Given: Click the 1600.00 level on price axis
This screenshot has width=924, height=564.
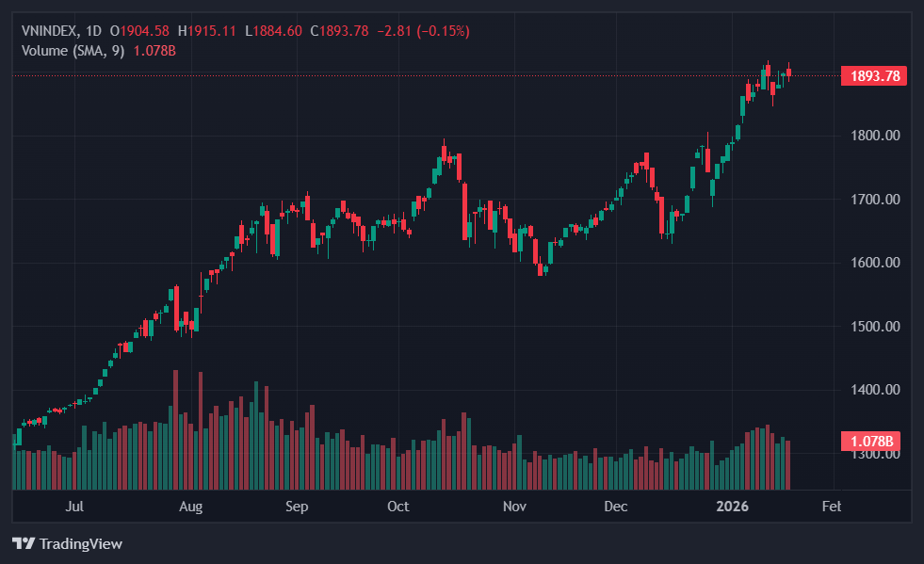Looking at the screenshot, I should click(x=875, y=263).
